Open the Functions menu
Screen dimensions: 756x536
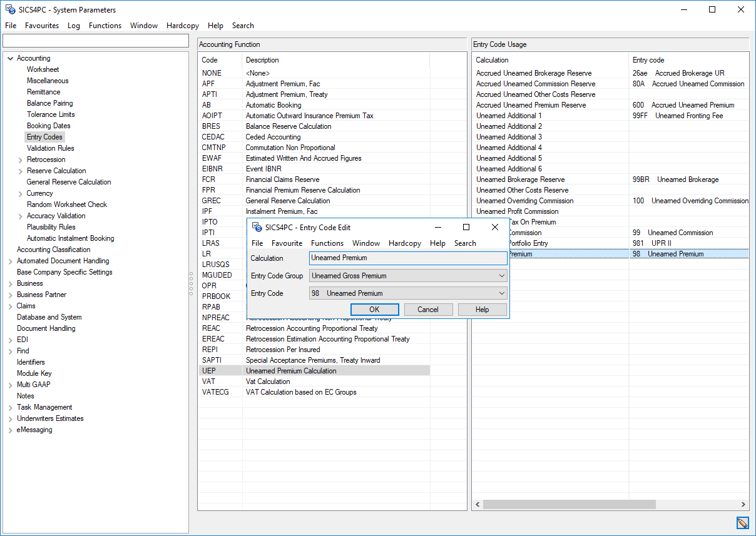pyautogui.click(x=105, y=26)
